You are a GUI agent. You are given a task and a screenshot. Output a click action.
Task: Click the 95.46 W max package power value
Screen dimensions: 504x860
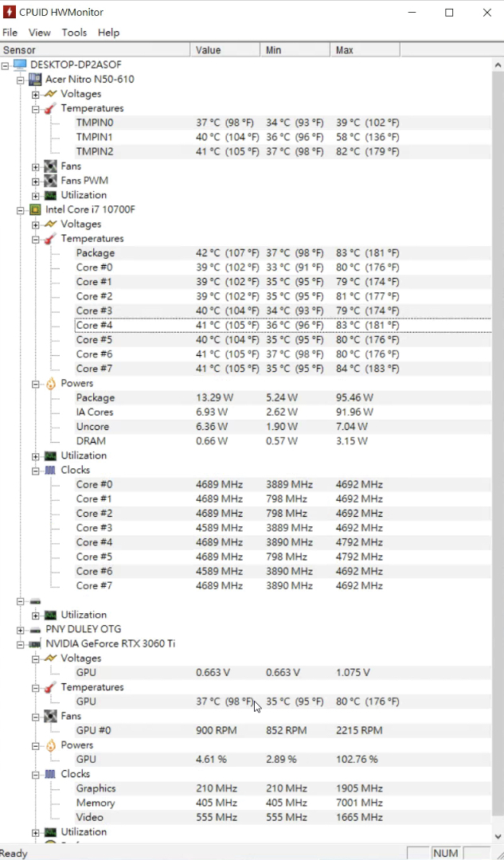[x=355, y=397]
